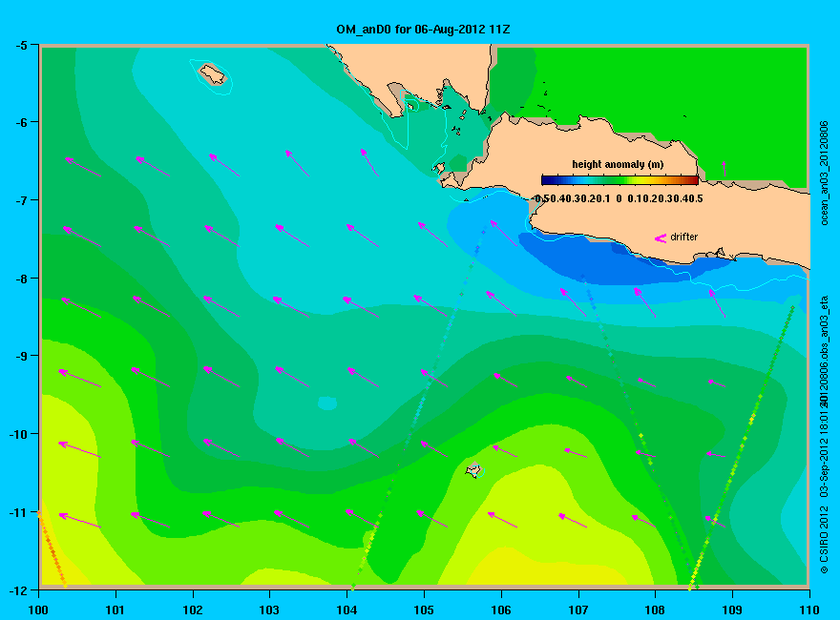Click the magenta drifter arrow symbol in legend
The width and height of the screenshot is (840, 620).
pyautogui.click(x=661, y=238)
